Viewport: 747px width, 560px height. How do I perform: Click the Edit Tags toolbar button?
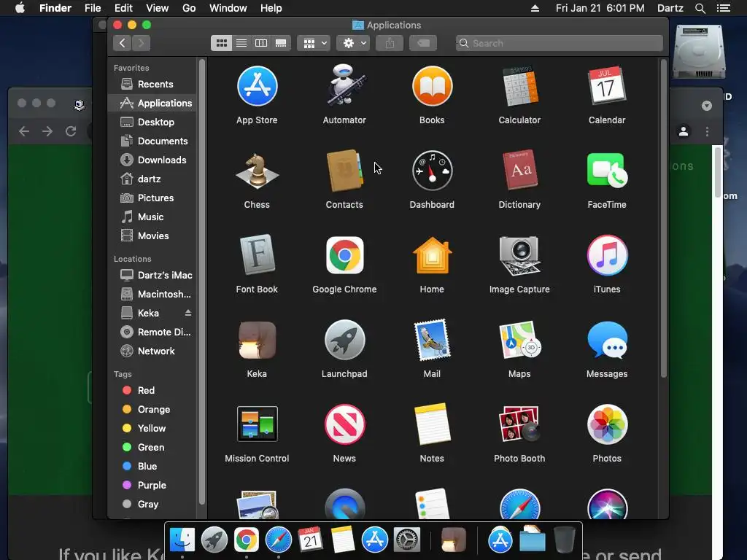click(x=423, y=43)
